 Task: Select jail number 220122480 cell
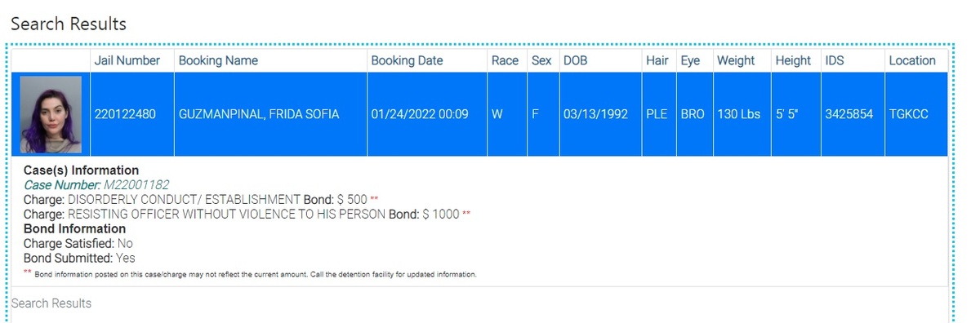pyautogui.click(x=132, y=114)
